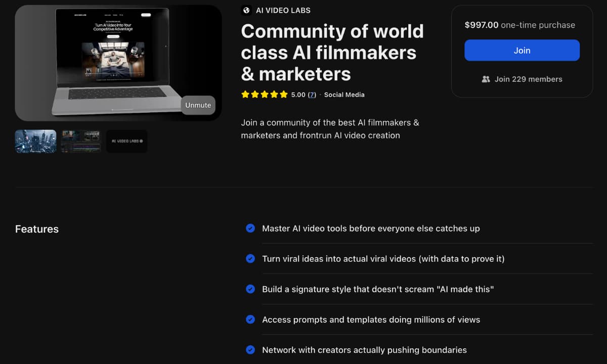Image resolution: width=607 pixels, height=364 pixels.
Task: Click the checkmark beside Turn viral ideas feature
Action: (250, 258)
